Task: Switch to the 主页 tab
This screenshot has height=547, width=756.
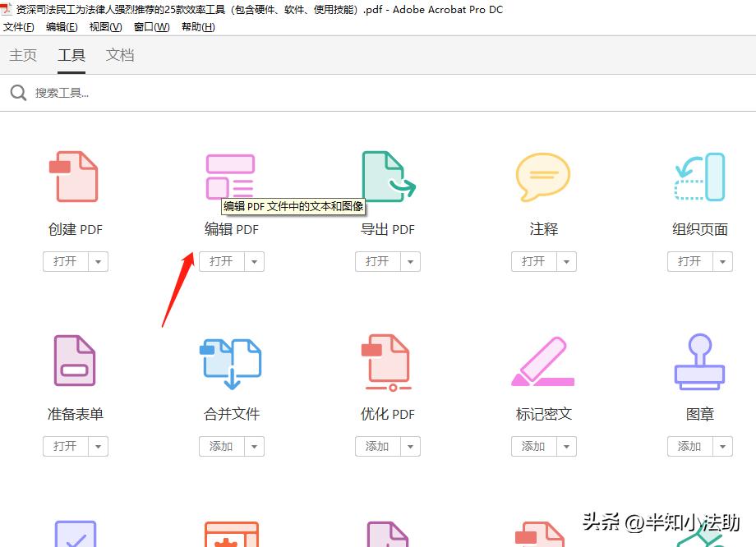Action: (23, 55)
